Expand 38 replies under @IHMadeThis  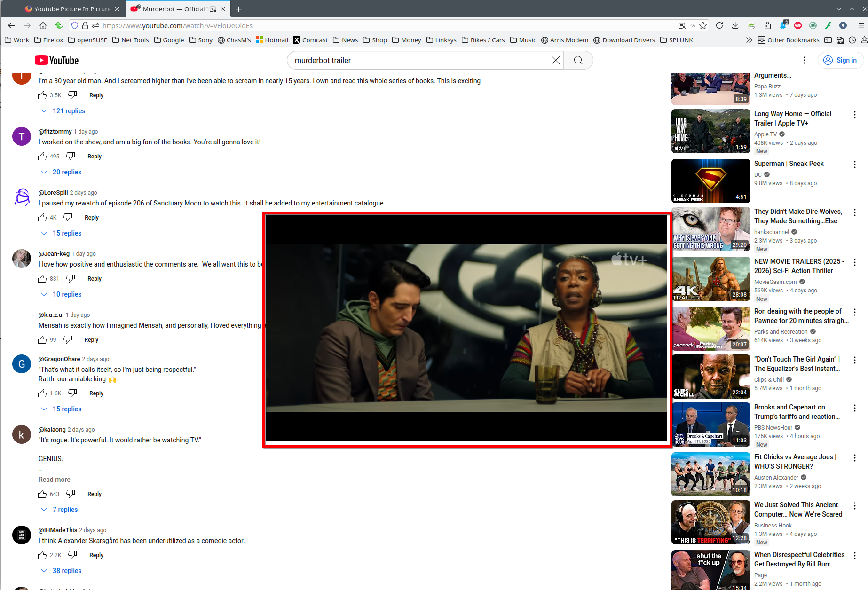click(62, 571)
